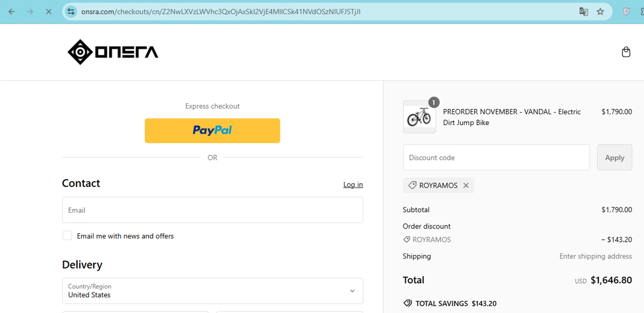The width and height of the screenshot is (644, 313).
Task: Open site information icon in address bar
Action: pos(71,12)
